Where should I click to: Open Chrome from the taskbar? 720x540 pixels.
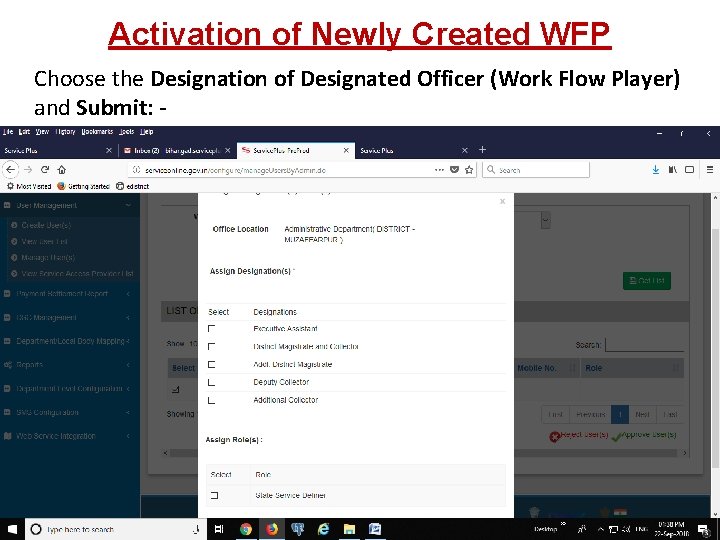coord(246,529)
